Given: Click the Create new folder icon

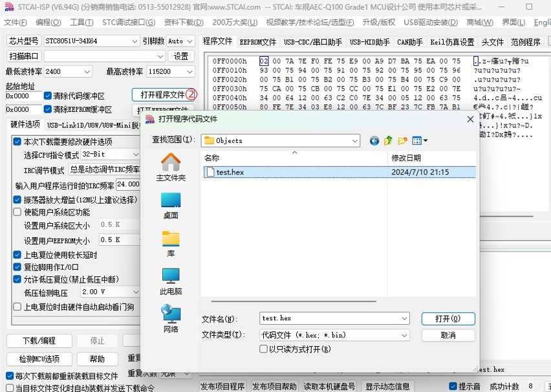Looking at the screenshot, I should point(402,141).
